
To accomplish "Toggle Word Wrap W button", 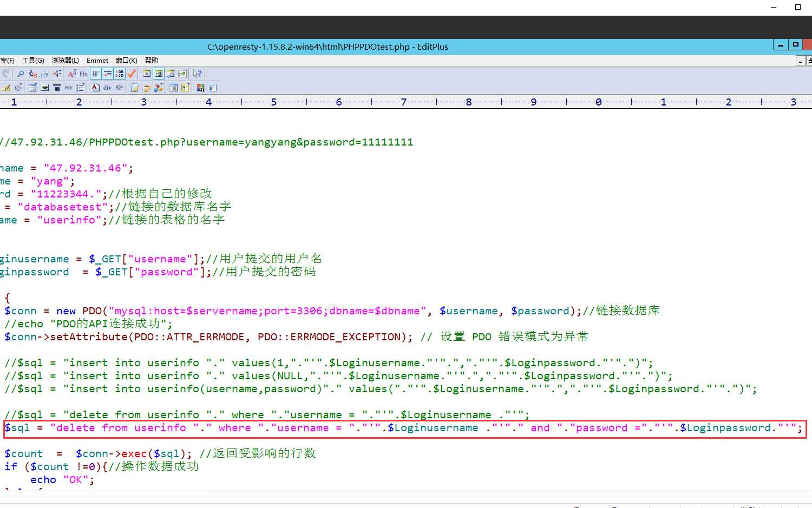I will click(96, 74).
